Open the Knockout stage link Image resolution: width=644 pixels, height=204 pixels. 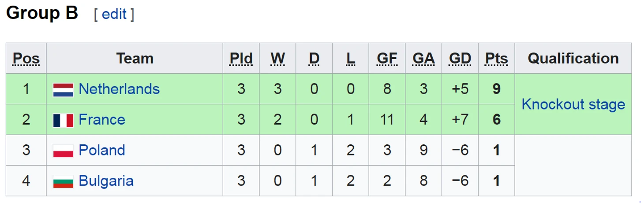573,105
